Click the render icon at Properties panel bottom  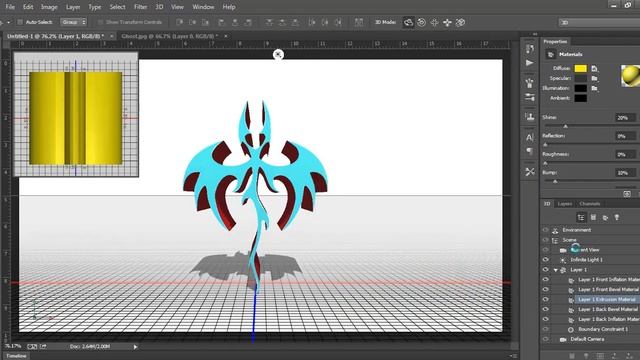coord(627,194)
